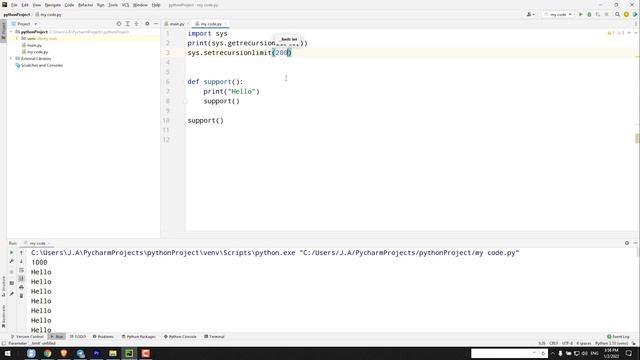640x360 pixels.
Task: Click the user account icon
Action: pos(530,14)
